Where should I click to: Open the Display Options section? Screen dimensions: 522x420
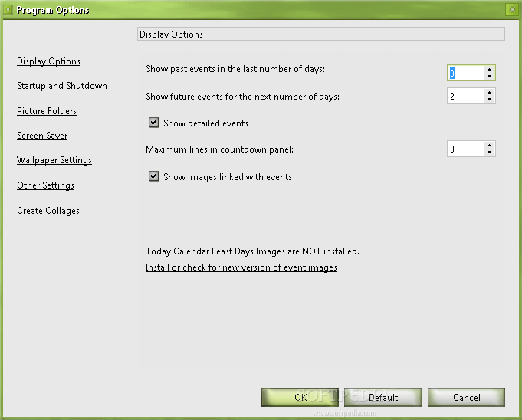point(48,61)
